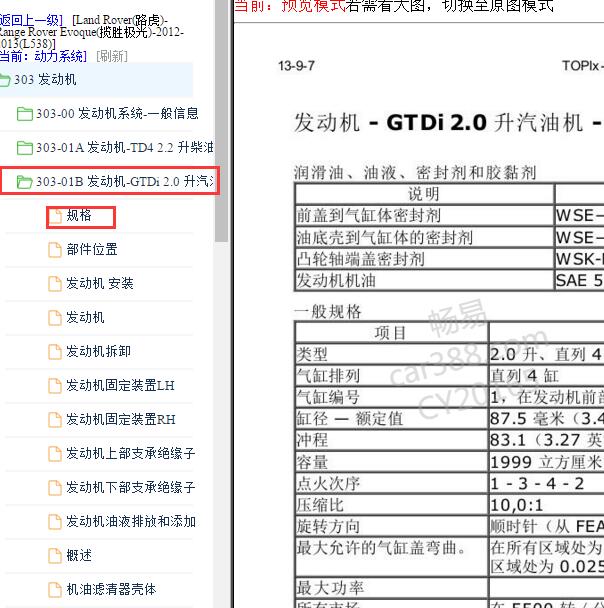The height and width of the screenshot is (608, 604).
Task: Click the 油底壳到气缸体的密封剂 cell
Action: 424,237
